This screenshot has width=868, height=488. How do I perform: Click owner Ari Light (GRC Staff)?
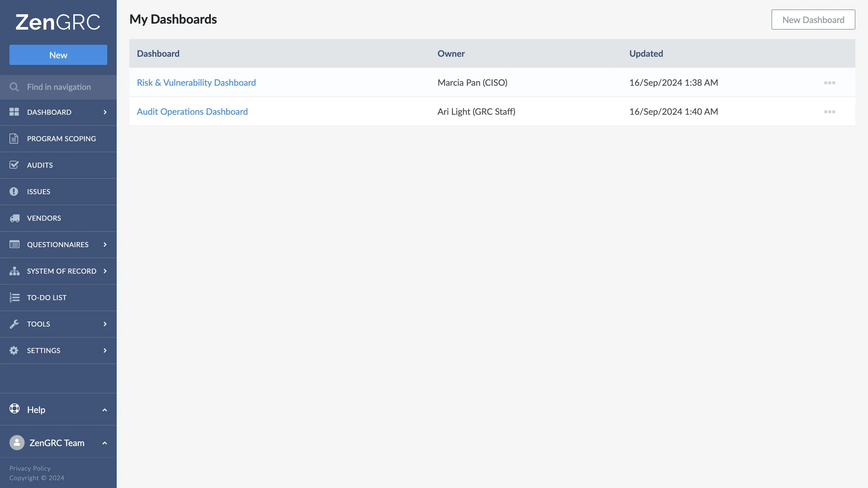pos(477,112)
